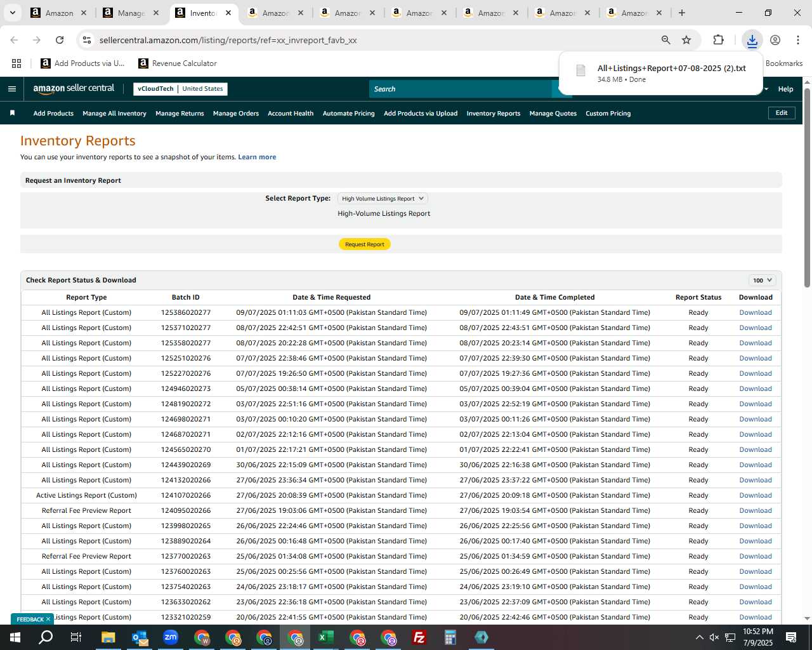This screenshot has height=650, width=812.
Task: Open FileZilla from taskbar
Action: point(419,637)
